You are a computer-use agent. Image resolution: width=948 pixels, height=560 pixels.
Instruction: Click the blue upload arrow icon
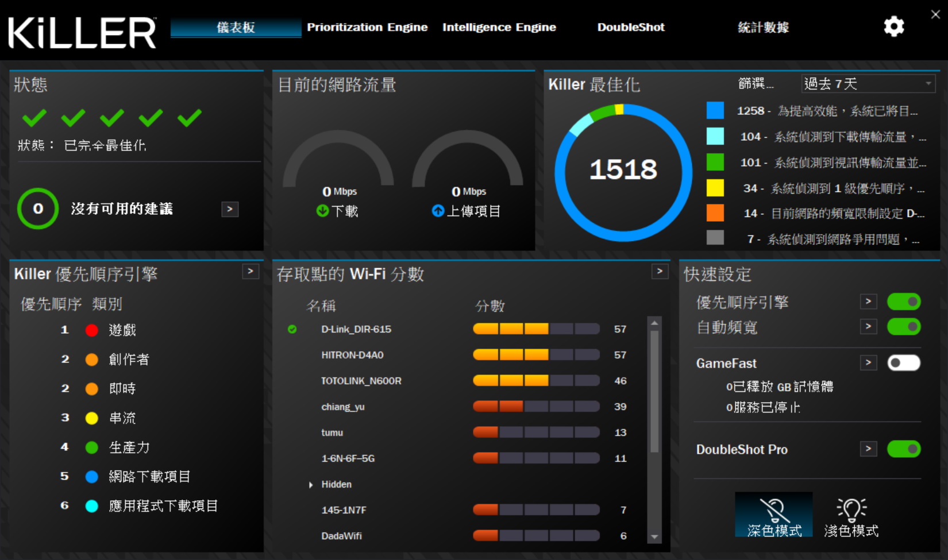coord(438,211)
